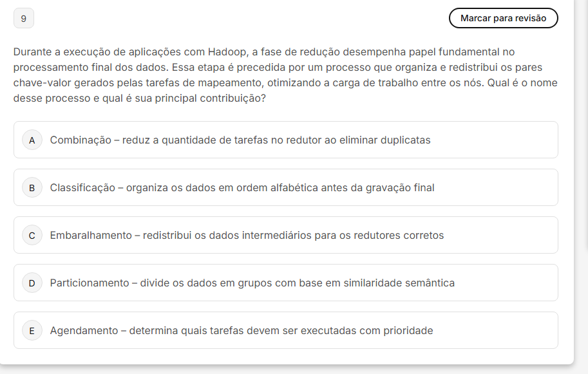Image resolution: width=588 pixels, height=374 pixels.
Task: Choose the letter B answer circle
Action: tap(32, 187)
